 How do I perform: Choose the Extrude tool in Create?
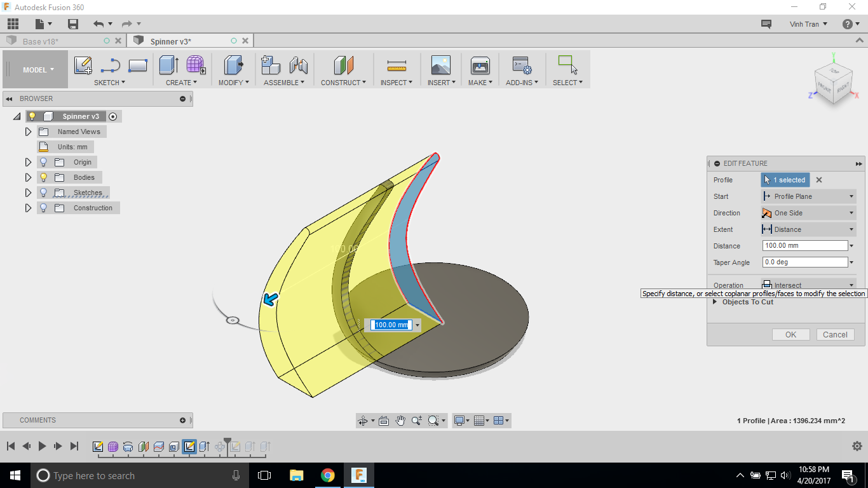point(168,65)
